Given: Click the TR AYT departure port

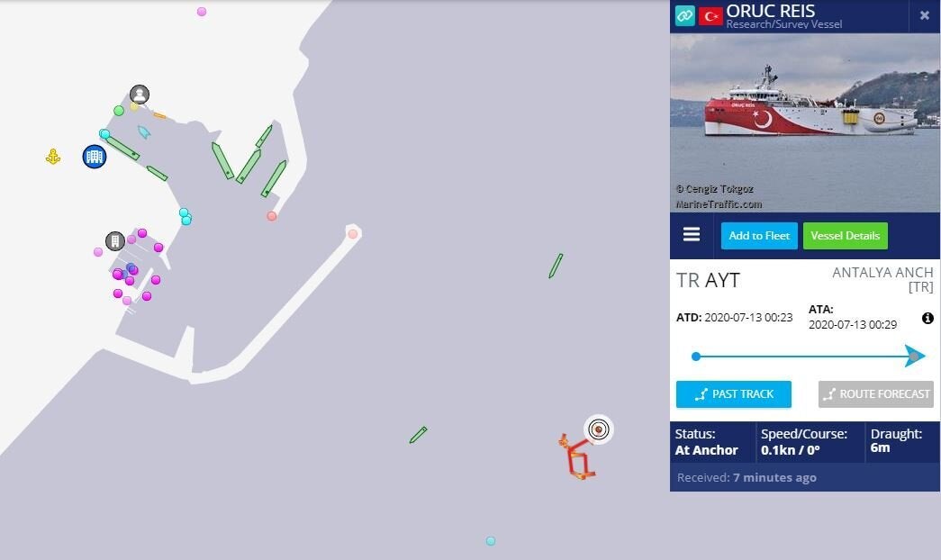Looking at the screenshot, I should 708,280.
